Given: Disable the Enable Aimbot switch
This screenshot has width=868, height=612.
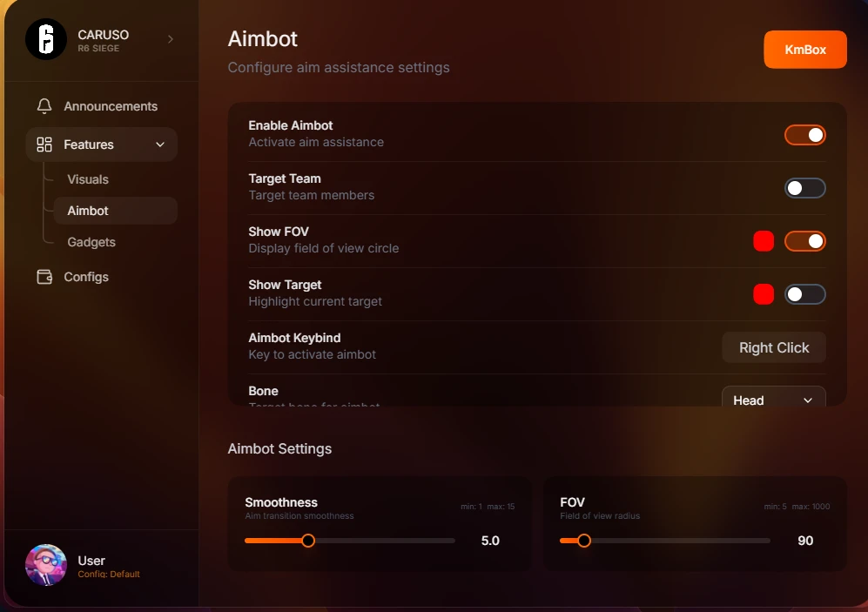Looking at the screenshot, I should (x=805, y=135).
